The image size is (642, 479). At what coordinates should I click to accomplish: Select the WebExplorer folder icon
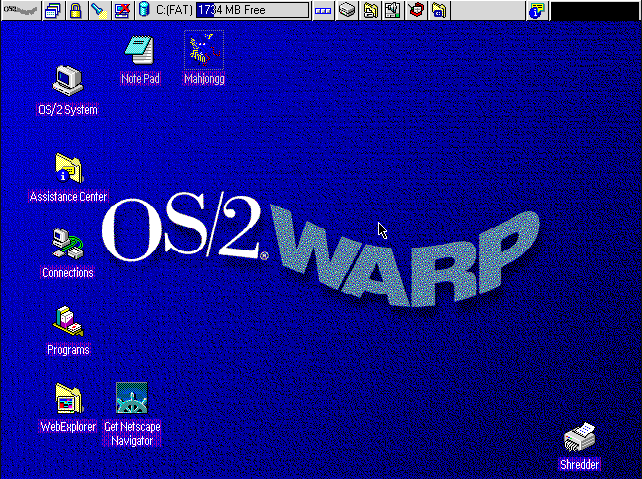68,398
